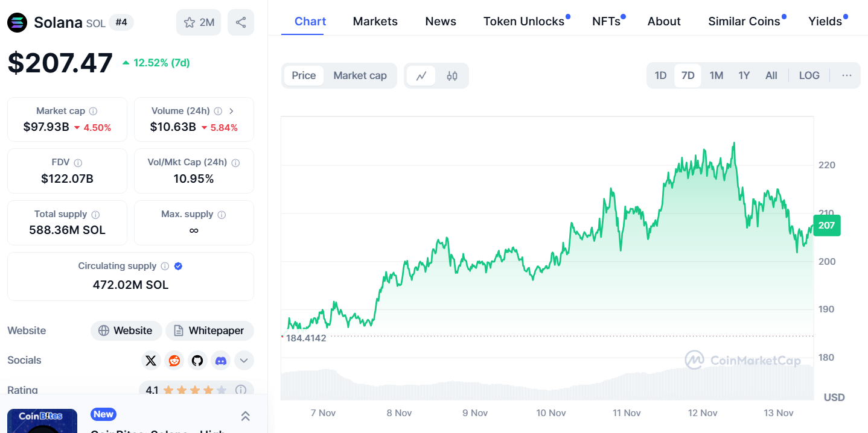The width and height of the screenshot is (868, 433).
Task: Open Circulating supply info icon
Action: tap(165, 266)
